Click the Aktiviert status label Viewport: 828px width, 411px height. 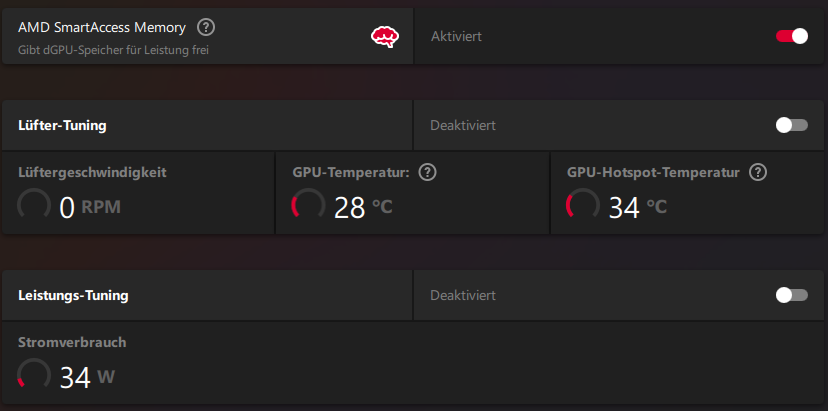(x=456, y=36)
